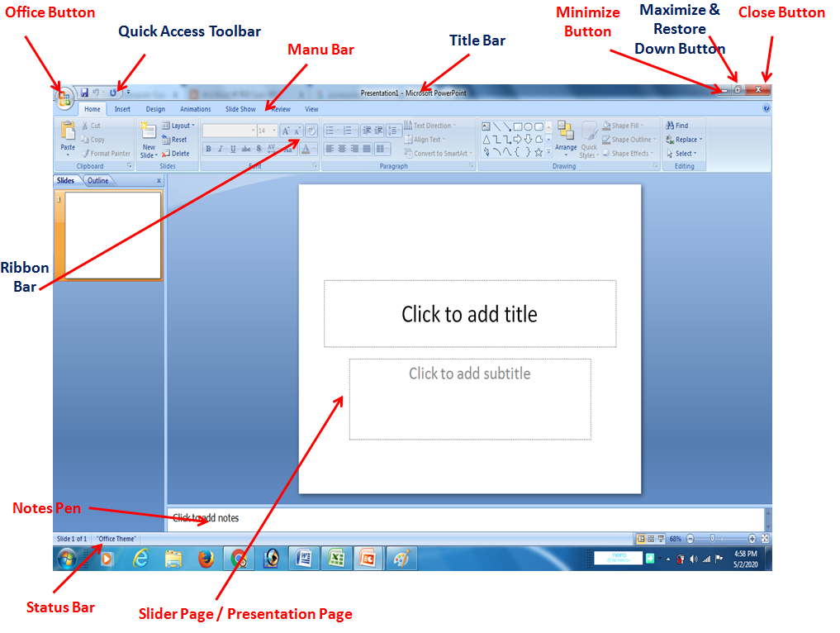This screenshot has width=840, height=633.
Task: Align text left in Paragraph group
Action: click(330, 149)
